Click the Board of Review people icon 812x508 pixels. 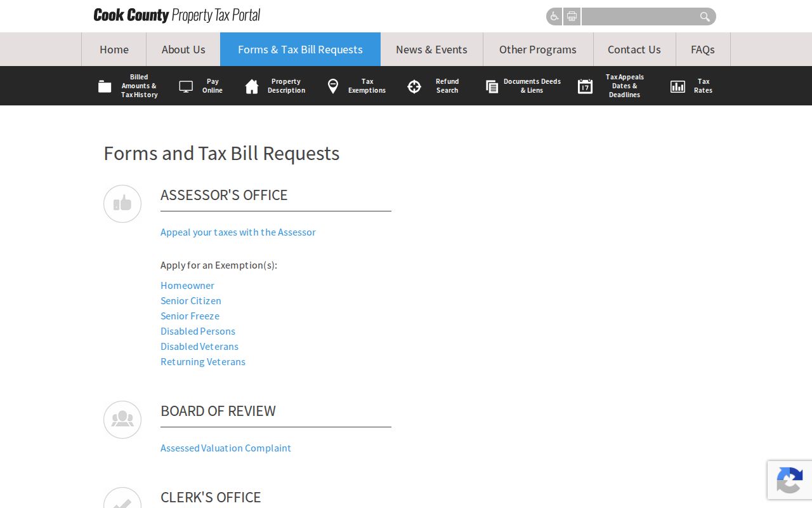point(122,420)
